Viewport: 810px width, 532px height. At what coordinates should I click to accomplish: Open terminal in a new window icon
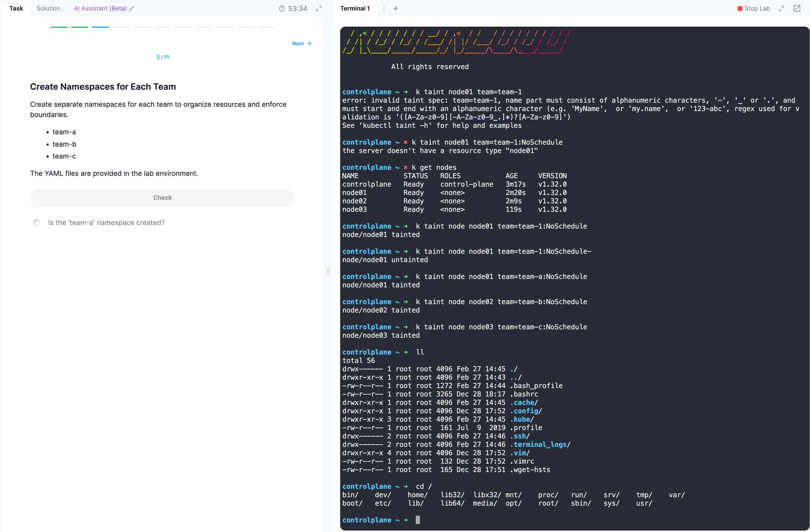(797, 8)
